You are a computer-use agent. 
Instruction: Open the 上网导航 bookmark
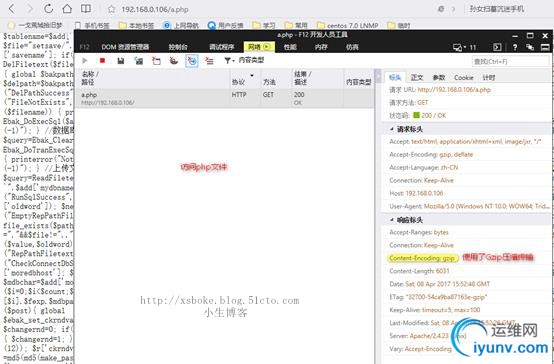tap(181, 25)
